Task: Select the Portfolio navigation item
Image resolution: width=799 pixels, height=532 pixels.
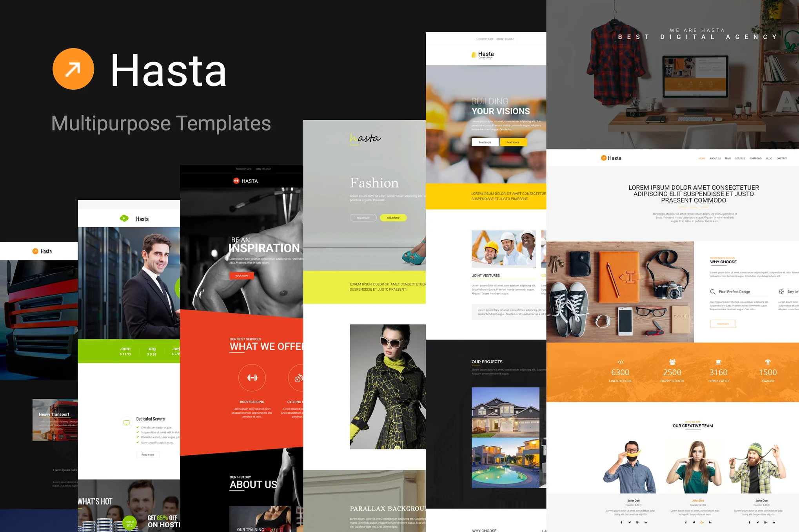Action: click(x=755, y=159)
